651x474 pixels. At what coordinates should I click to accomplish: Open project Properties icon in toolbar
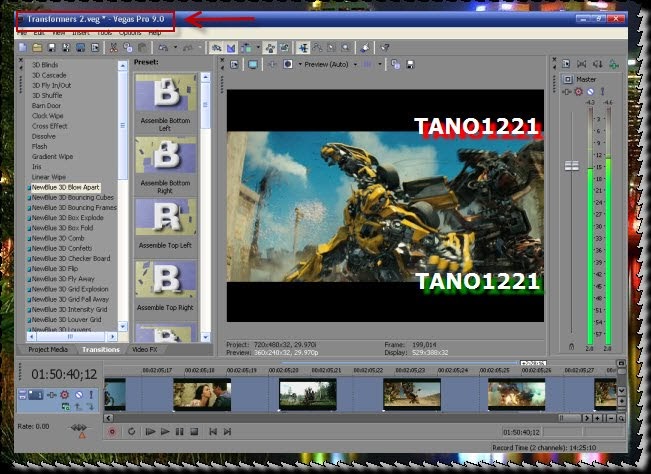tap(95, 48)
